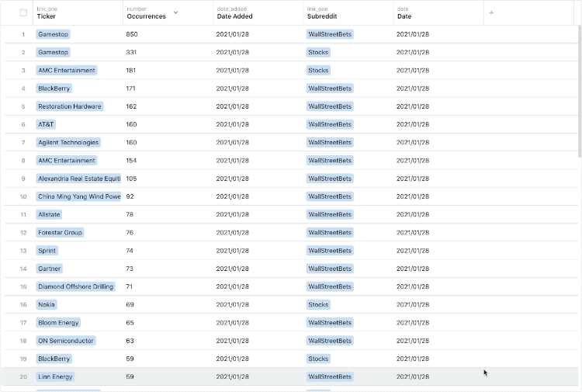Open Agilent Technologies ticker tag
The height and width of the screenshot is (392, 582).
(68, 143)
